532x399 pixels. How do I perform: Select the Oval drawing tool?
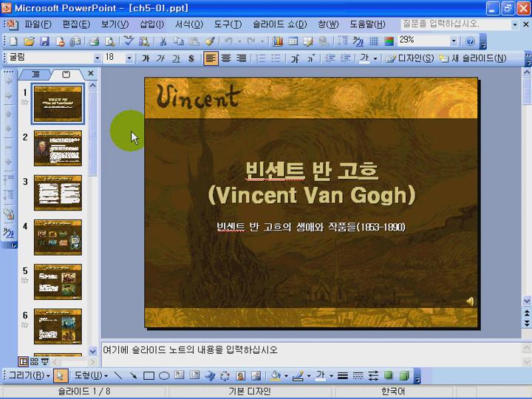164,375
